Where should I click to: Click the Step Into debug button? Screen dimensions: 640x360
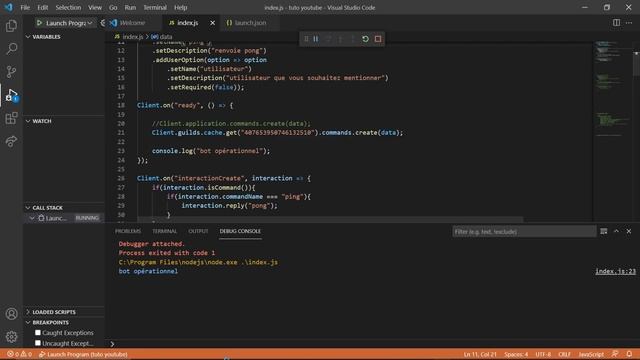340,39
